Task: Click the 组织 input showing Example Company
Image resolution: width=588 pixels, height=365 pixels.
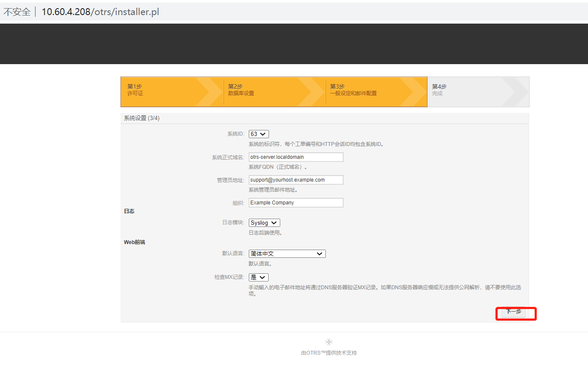Action: click(296, 202)
